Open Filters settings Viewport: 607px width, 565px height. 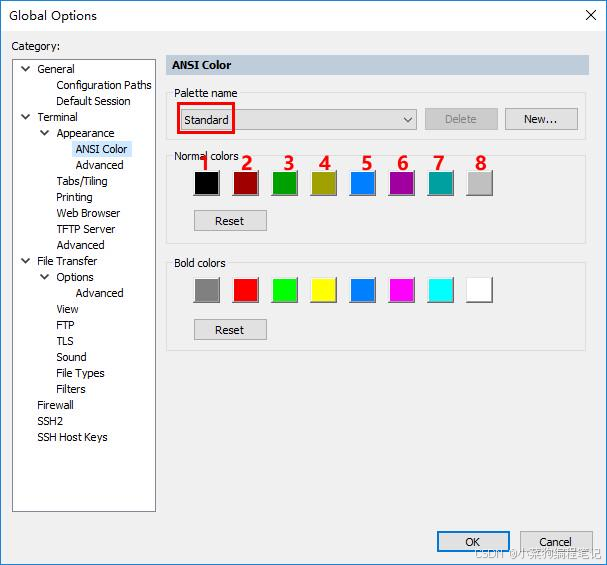pyautogui.click(x=71, y=389)
